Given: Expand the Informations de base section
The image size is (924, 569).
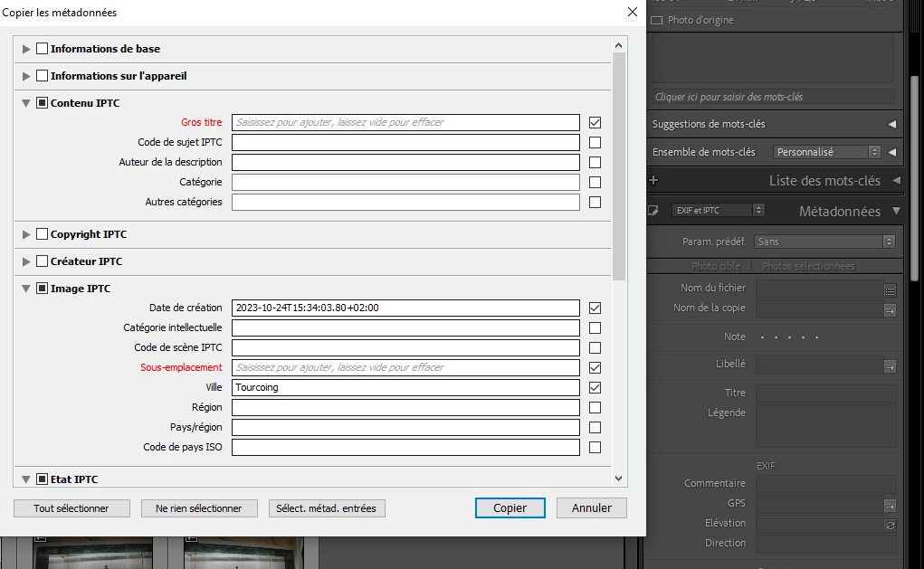Looking at the screenshot, I should pyautogui.click(x=26, y=49).
